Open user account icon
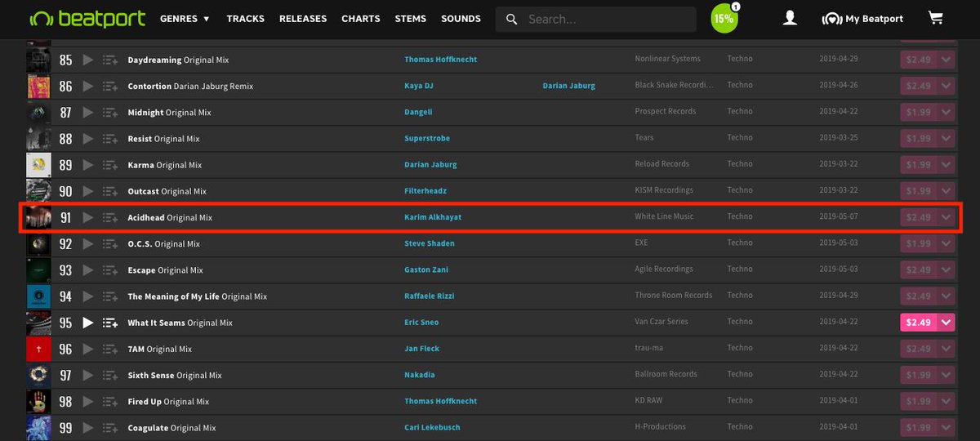 tap(790, 18)
